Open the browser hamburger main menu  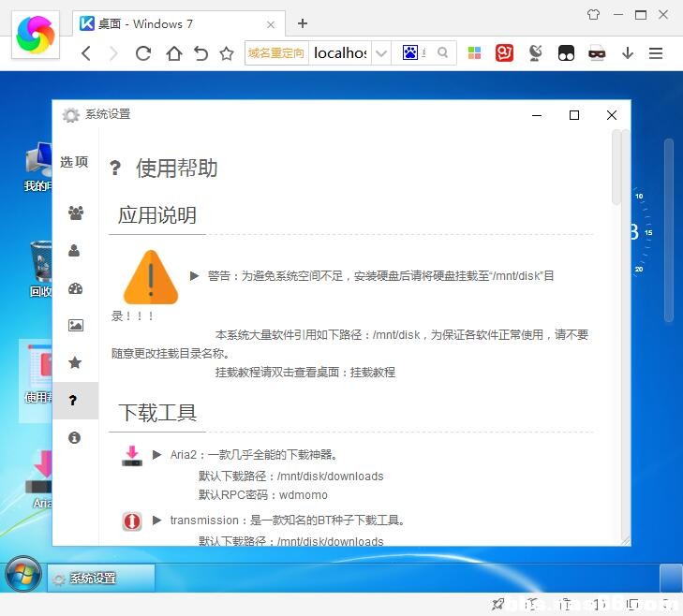[656, 53]
